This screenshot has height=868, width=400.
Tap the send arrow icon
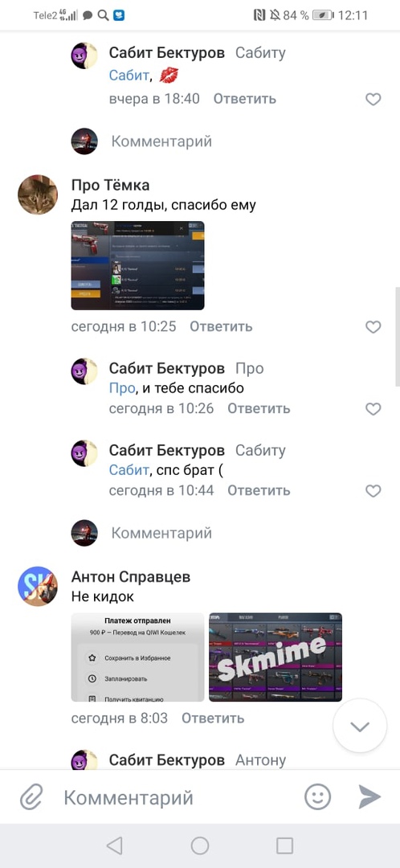369,797
